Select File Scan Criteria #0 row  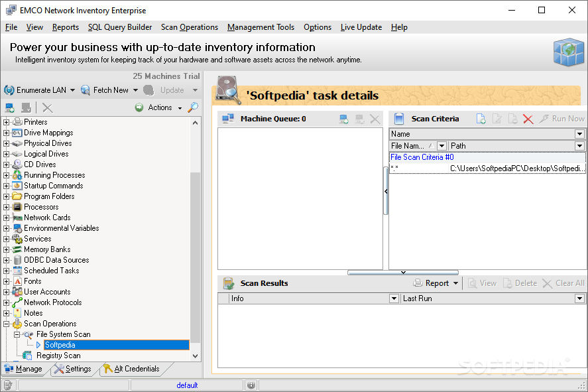(487, 157)
